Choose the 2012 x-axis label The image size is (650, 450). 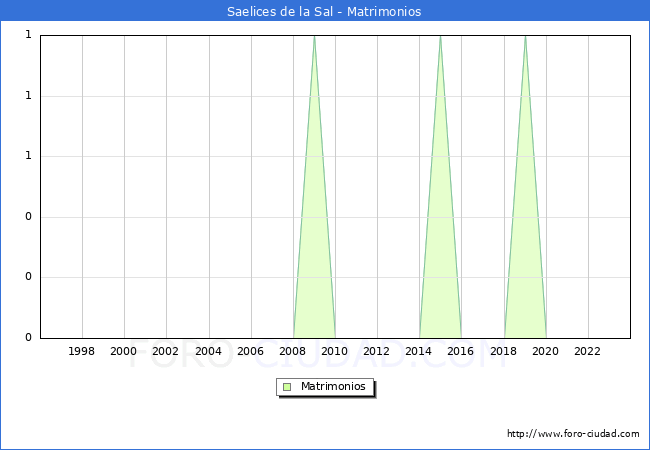click(377, 351)
